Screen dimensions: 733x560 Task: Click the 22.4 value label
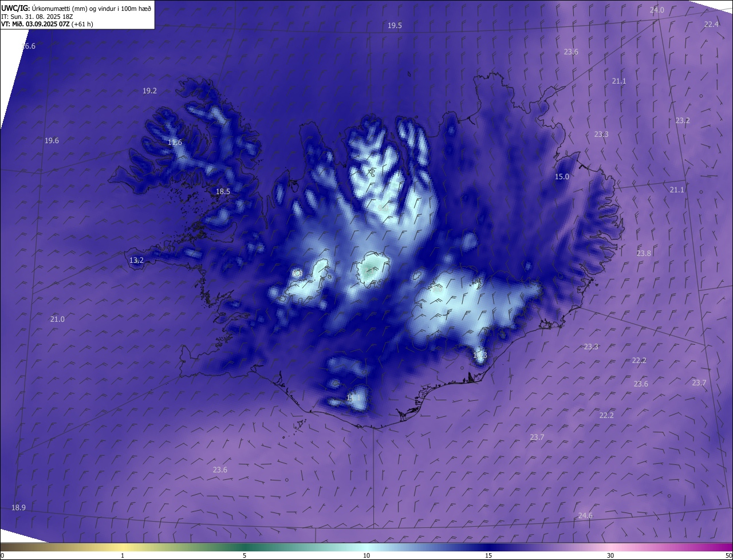click(x=711, y=24)
